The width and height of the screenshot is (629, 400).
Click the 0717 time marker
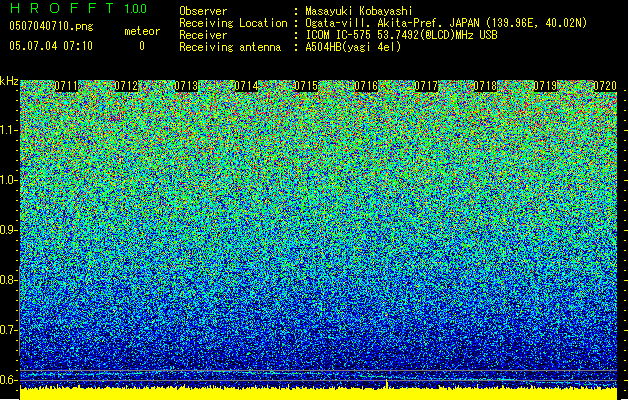pyautogui.click(x=426, y=86)
